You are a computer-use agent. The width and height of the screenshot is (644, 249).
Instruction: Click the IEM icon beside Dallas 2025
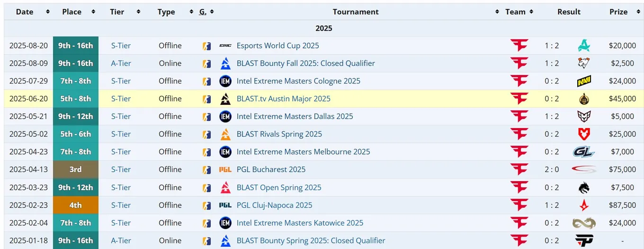[225, 116]
